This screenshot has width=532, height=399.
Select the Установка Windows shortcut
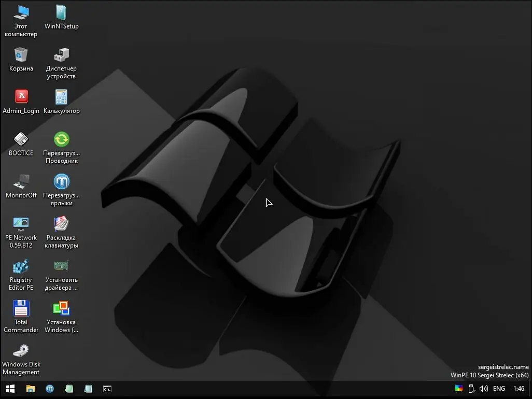[61, 317]
